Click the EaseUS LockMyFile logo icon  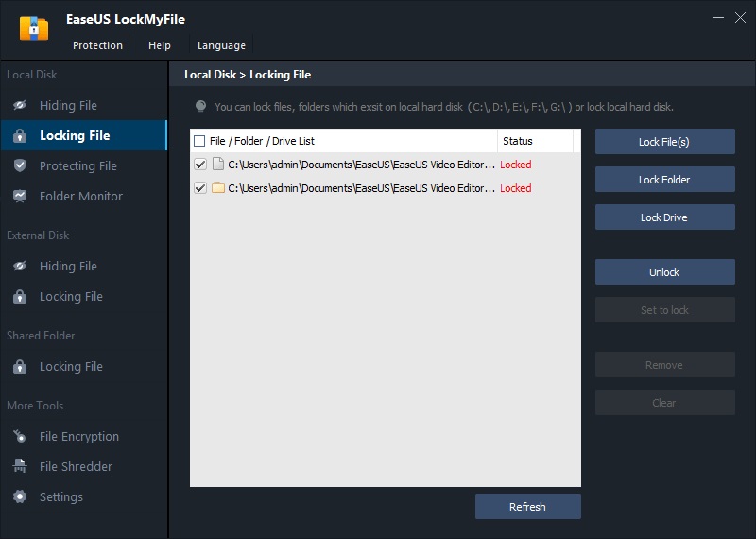point(34,28)
